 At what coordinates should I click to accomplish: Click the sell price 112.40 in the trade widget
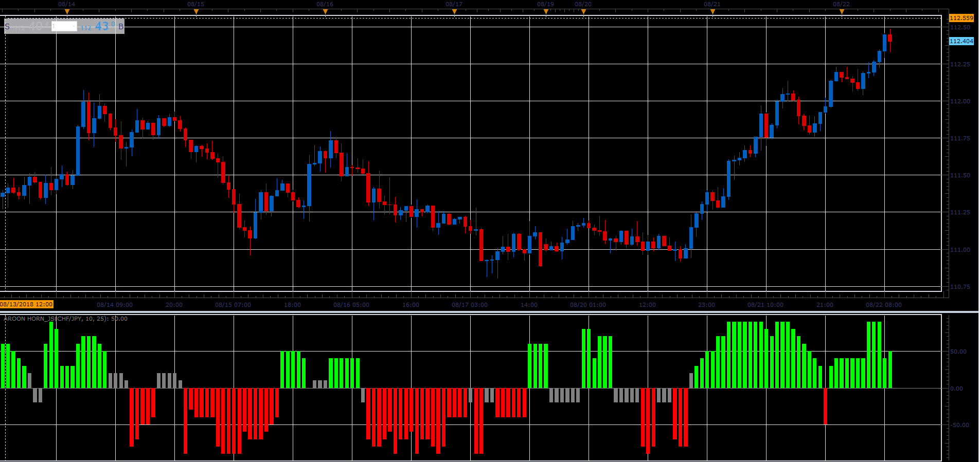tap(31, 26)
